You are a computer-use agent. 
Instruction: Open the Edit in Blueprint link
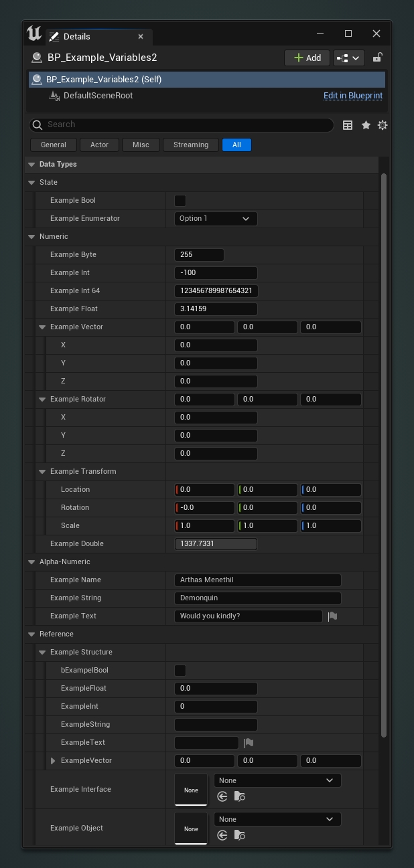coord(353,96)
